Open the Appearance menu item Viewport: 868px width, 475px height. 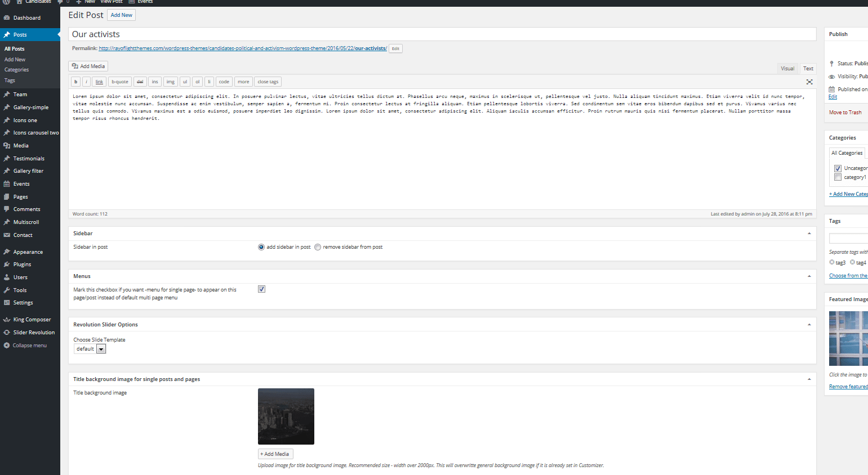pos(28,252)
